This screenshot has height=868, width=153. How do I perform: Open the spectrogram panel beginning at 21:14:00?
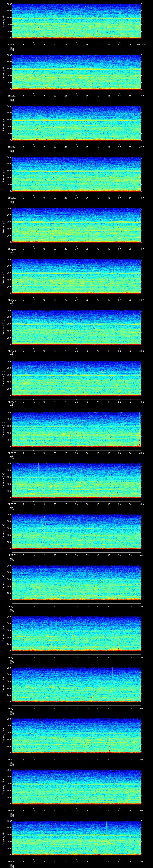[76, 787]
